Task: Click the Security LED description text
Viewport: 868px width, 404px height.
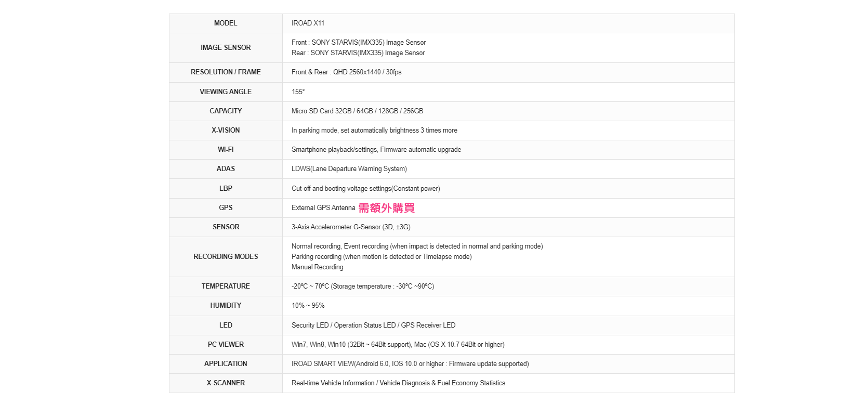Action: point(373,325)
